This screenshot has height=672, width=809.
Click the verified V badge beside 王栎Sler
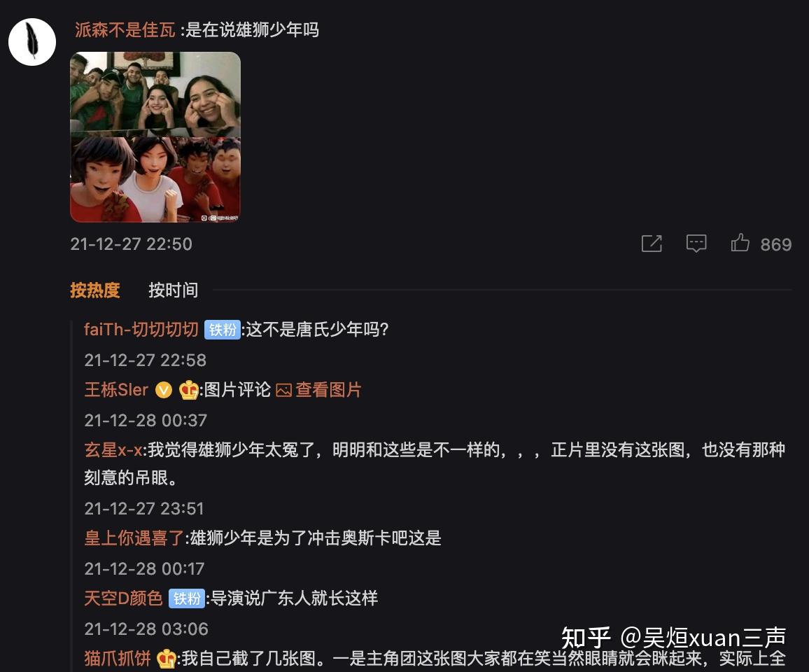[x=164, y=390]
